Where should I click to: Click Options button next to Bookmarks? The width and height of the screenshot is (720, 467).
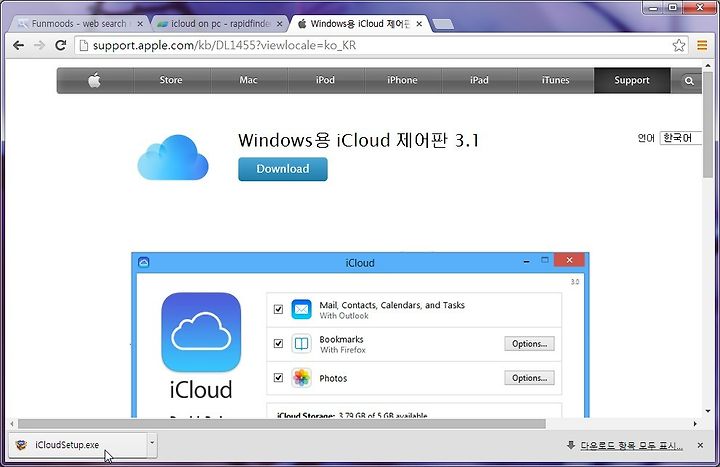click(x=529, y=343)
